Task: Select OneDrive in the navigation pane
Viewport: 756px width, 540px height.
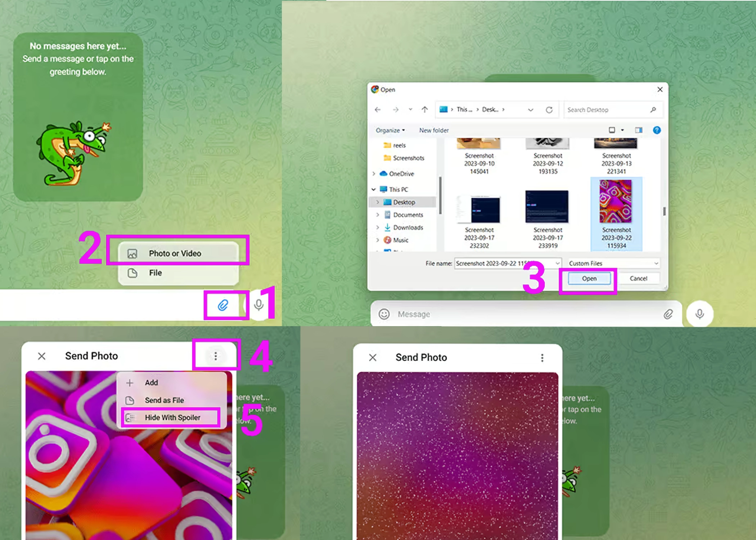Action: (397, 174)
